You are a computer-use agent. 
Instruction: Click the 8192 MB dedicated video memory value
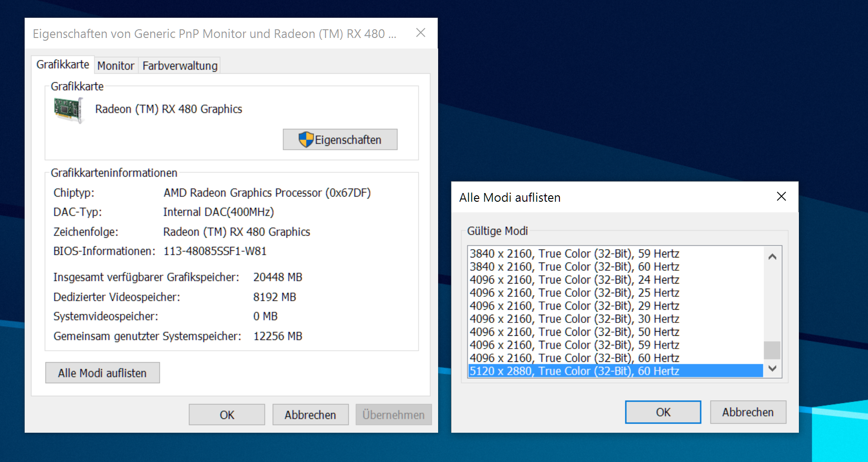275,297
